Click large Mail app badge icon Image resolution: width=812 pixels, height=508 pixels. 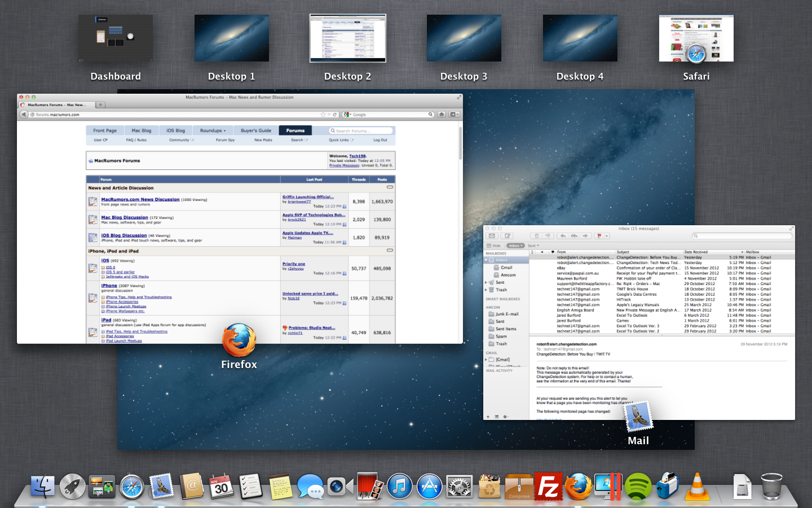click(x=638, y=417)
